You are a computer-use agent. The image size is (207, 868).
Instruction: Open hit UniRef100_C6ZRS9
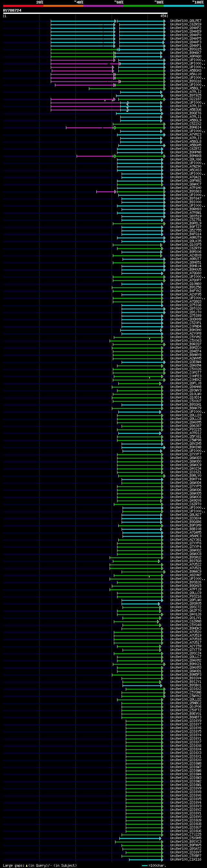186,24
